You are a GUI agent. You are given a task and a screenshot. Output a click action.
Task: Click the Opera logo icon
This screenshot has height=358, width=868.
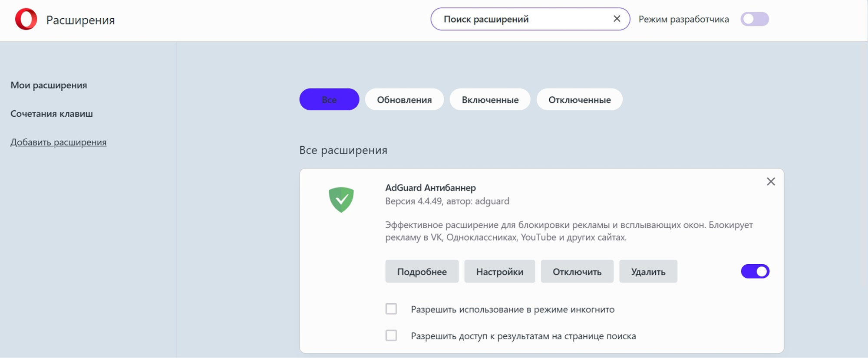point(26,19)
